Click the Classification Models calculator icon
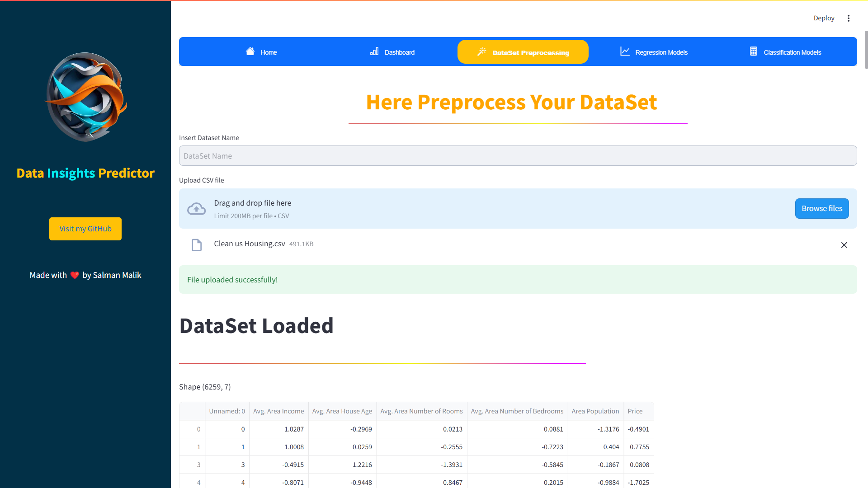The image size is (868, 488). (753, 52)
